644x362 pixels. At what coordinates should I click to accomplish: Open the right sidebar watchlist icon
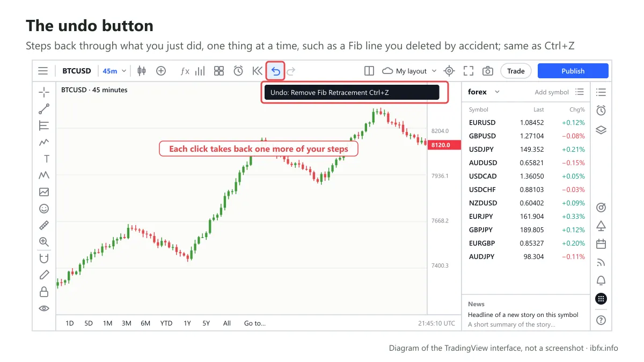601,92
